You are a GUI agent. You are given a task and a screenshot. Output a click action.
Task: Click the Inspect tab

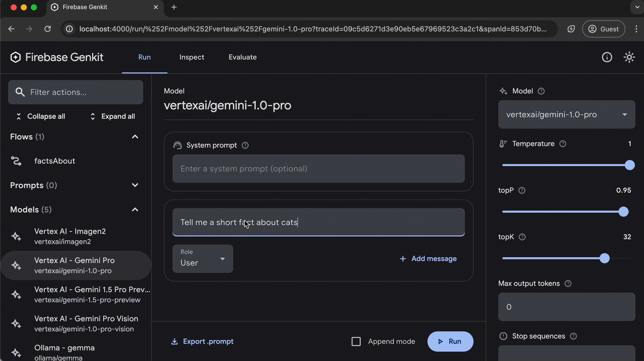tap(191, 57)
